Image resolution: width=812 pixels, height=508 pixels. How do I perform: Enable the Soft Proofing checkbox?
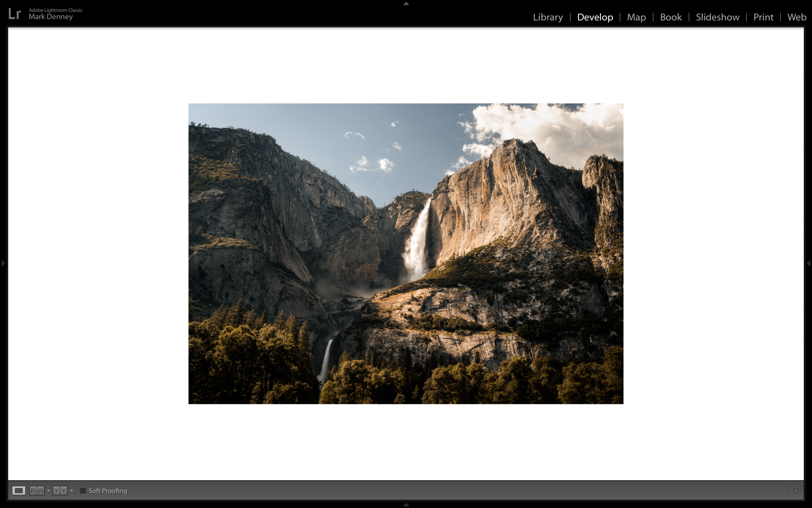(x=83, y=490)
